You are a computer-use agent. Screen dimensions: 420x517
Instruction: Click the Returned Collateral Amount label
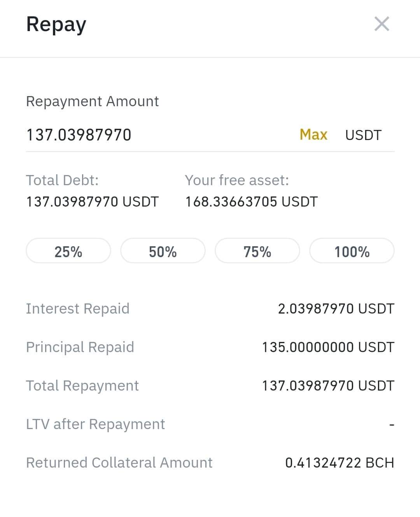click(119, 463)
